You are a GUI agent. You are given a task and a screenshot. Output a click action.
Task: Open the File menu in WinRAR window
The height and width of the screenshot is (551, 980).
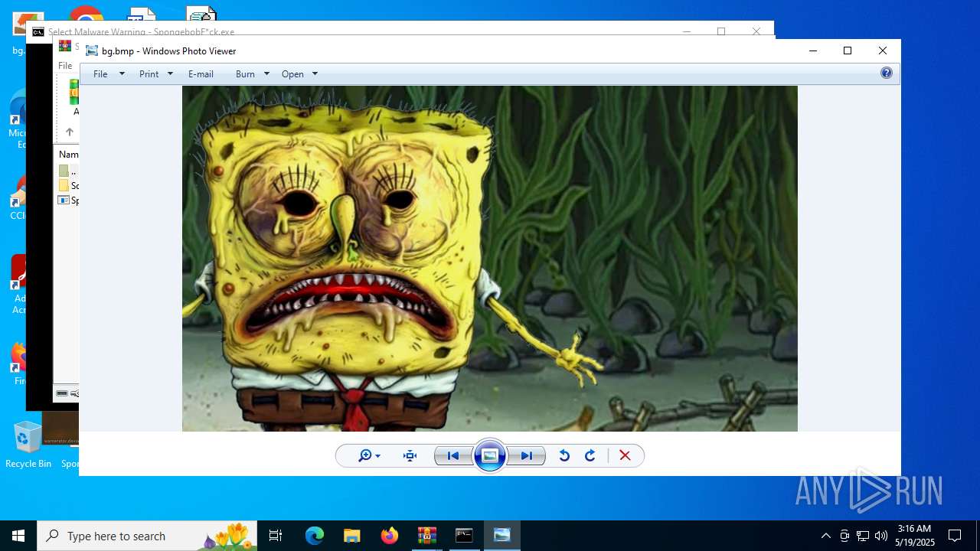(65, 66)
